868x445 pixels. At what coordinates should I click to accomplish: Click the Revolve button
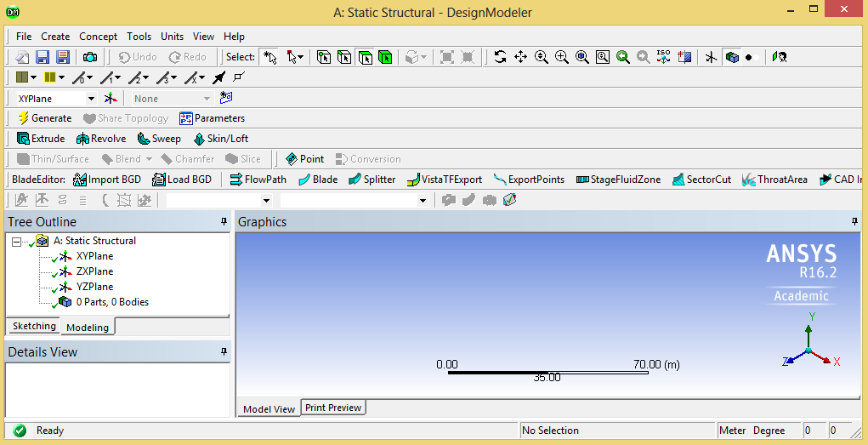[101, 139]
